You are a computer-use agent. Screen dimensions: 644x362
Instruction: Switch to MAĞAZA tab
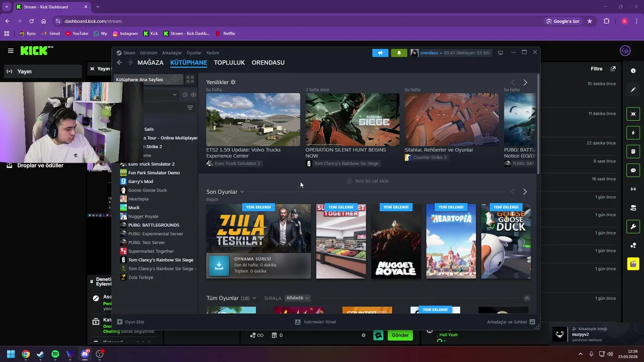(150, 62)
